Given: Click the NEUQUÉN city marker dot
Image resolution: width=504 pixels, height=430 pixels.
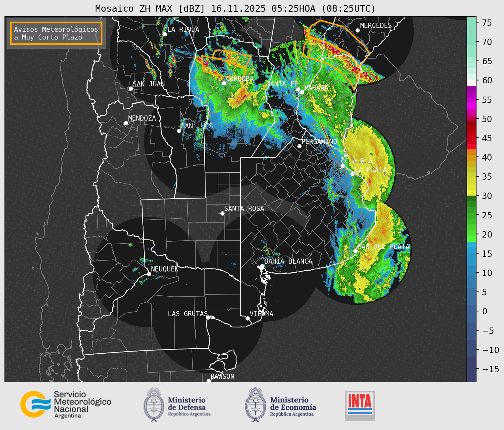Looking at the screenshot, I should pos(149,274).
